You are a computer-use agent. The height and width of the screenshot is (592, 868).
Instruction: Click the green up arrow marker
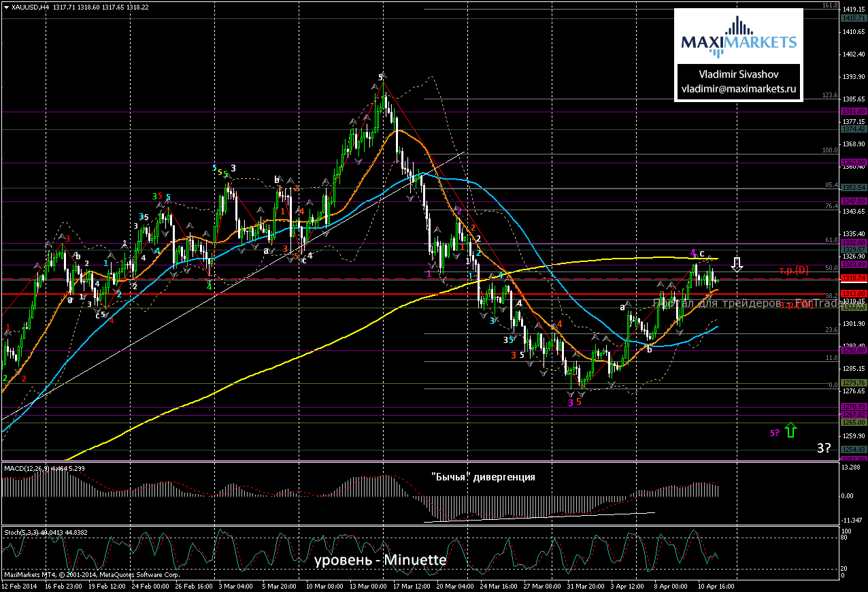pyautogui.click(x=790, y=430)
